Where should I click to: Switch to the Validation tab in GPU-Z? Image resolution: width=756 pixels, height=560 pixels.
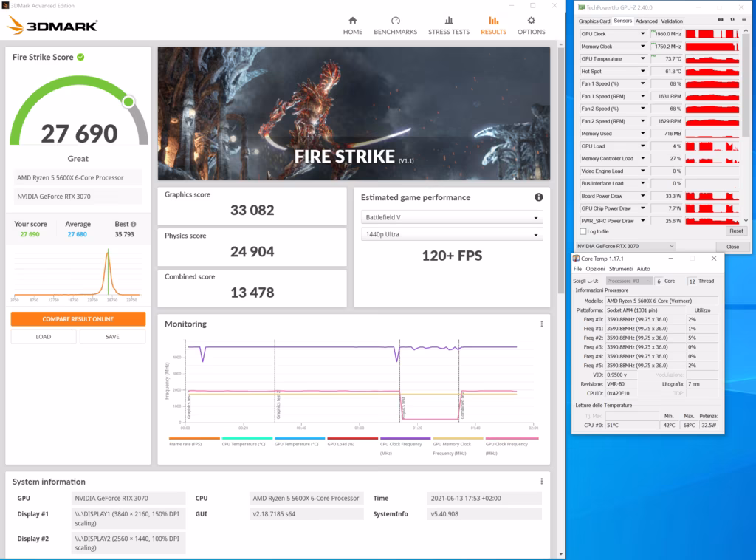(672, 21)
